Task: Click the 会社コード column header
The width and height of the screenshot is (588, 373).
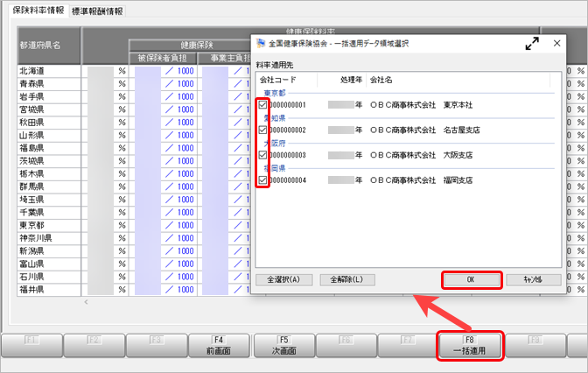Action: (x=287, y=80)
